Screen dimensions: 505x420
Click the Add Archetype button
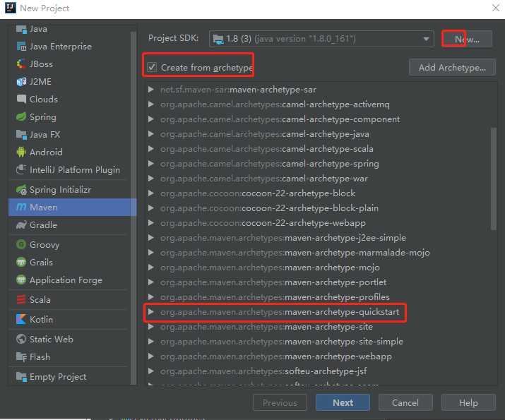point(452,67)
